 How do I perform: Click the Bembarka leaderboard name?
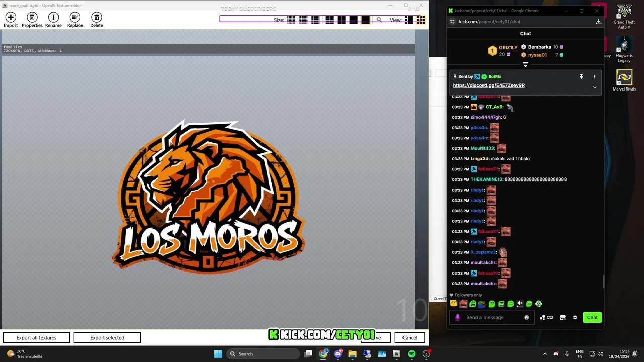[540, 47]
